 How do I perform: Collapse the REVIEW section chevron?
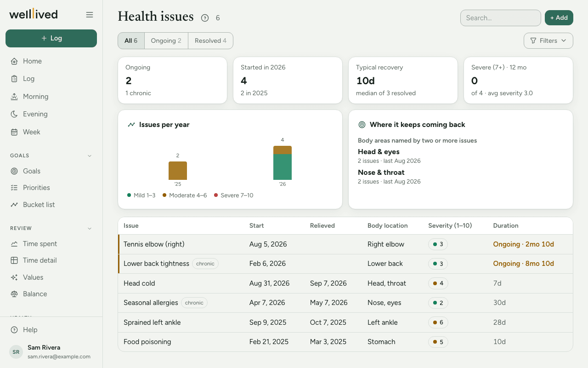click(90, 228)
